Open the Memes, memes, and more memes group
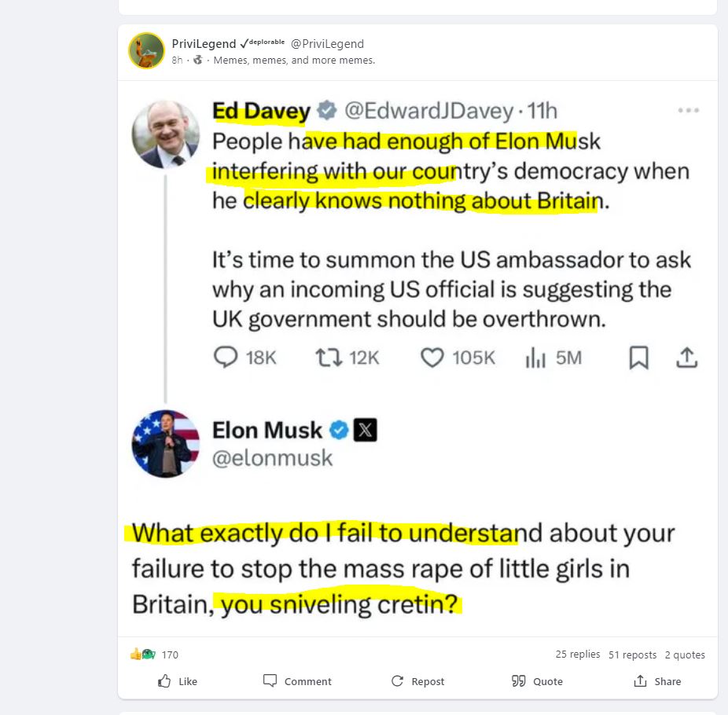 tap(294, 60)
